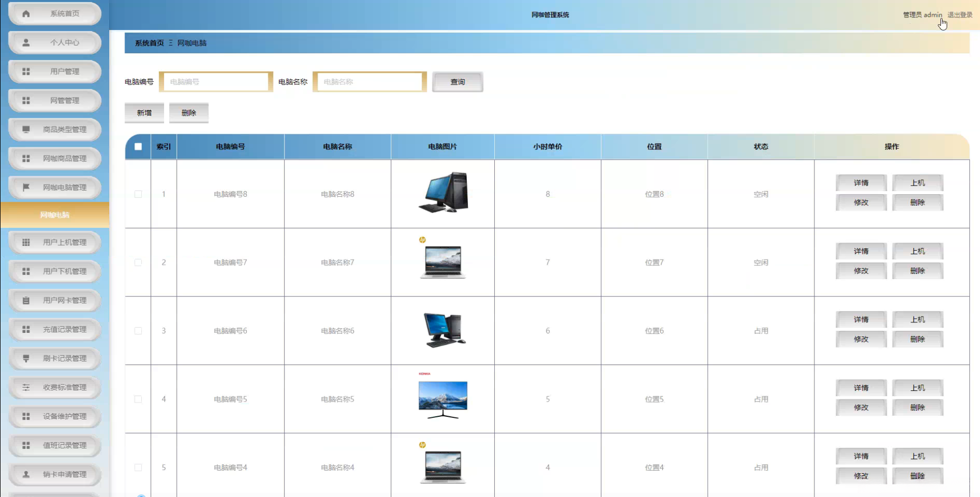The height and width of the screenshot is (497, 980).
Task: Open the 网管管理 sidebar menu
Action: point(55,100)
